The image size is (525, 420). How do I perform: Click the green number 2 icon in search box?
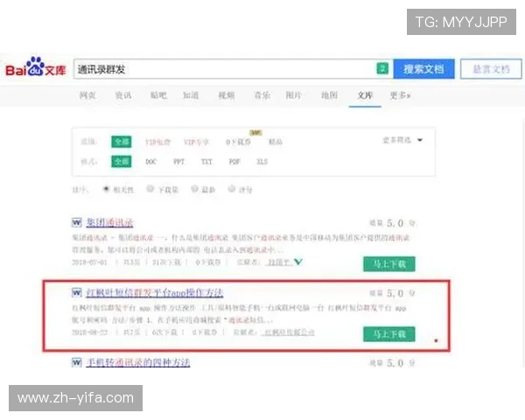382,68
